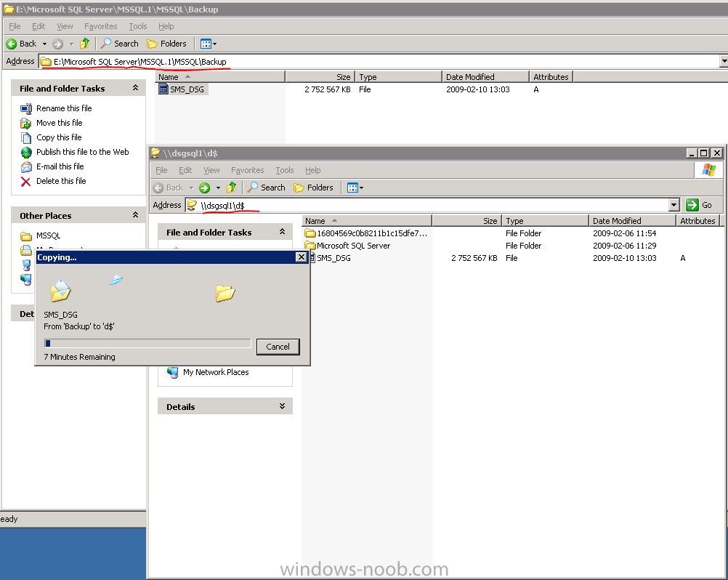Open Favorites menu in the dsgsql1 window

248,170
